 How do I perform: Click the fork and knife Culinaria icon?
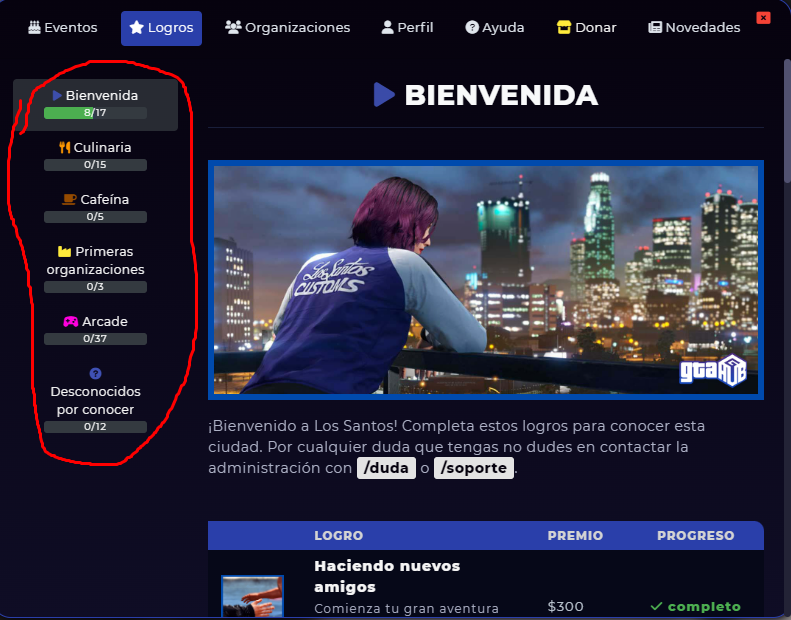pos(65,147)
